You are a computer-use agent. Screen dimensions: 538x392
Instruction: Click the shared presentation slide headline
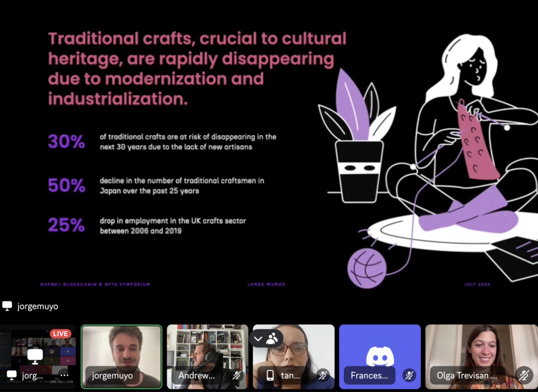(197, 69)
